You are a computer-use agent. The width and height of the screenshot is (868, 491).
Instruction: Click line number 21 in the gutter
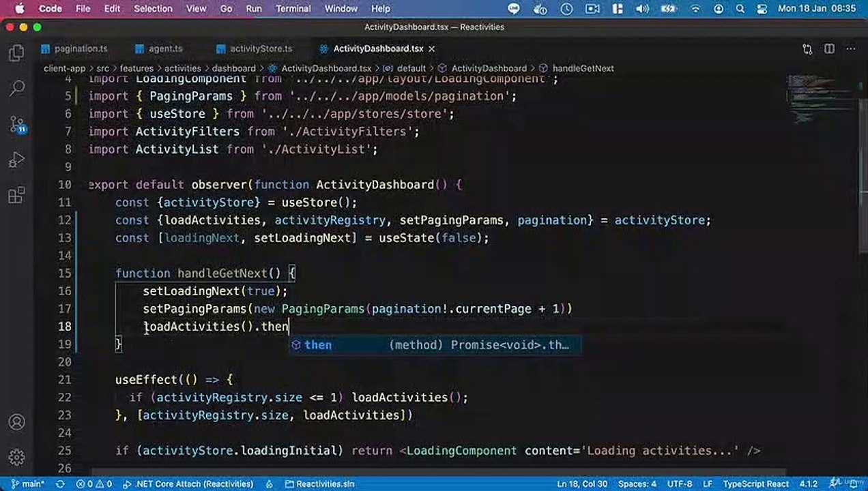pyautogui.click(x=65, y=380)
